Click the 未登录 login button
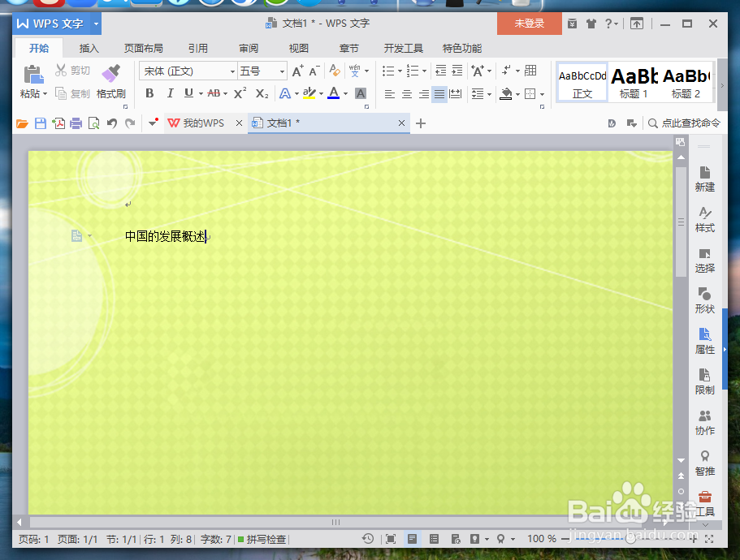740x560 pixels. 528,24
